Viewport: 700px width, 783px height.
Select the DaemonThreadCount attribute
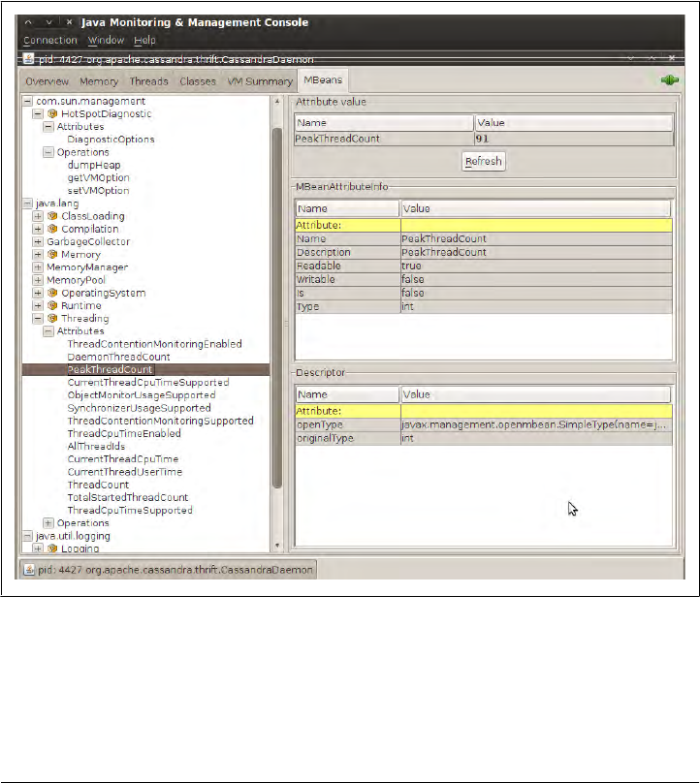click(119, 357)
